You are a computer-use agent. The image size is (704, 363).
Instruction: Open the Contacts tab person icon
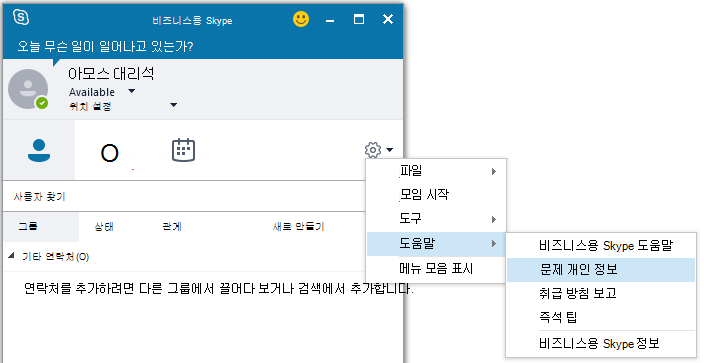pyautogui.click(x=39, y=151)
